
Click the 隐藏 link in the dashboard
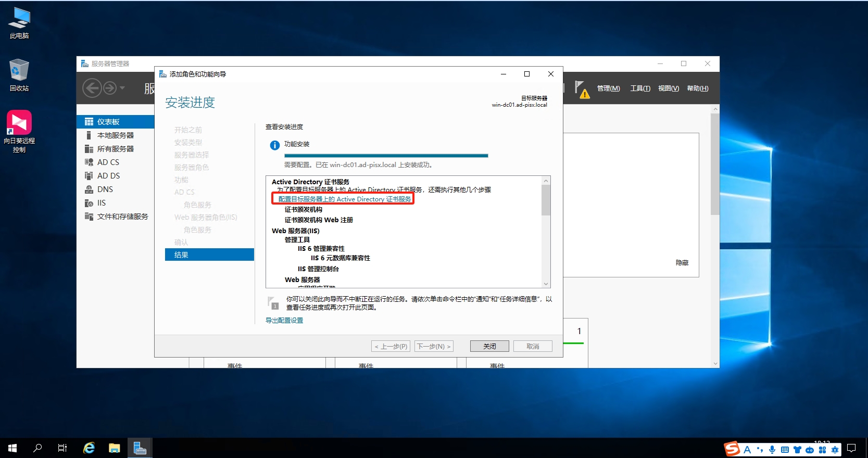click(x=682, y=263)
